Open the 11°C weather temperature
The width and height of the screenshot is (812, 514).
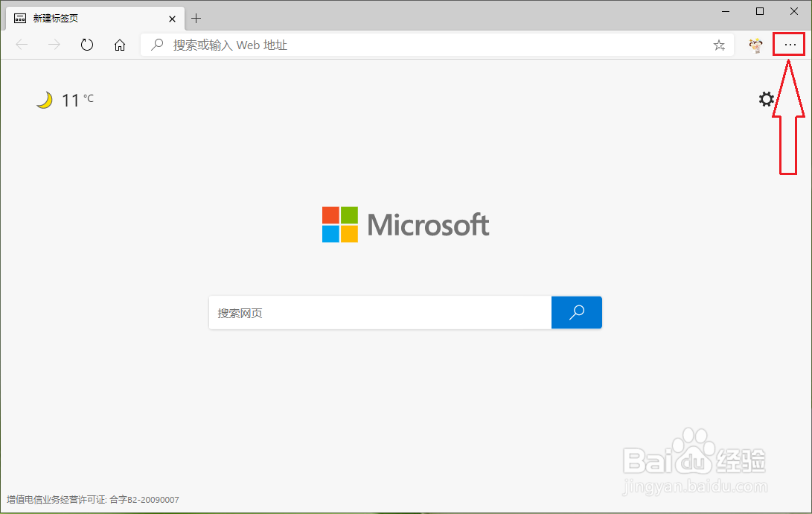tap(77, 100)
